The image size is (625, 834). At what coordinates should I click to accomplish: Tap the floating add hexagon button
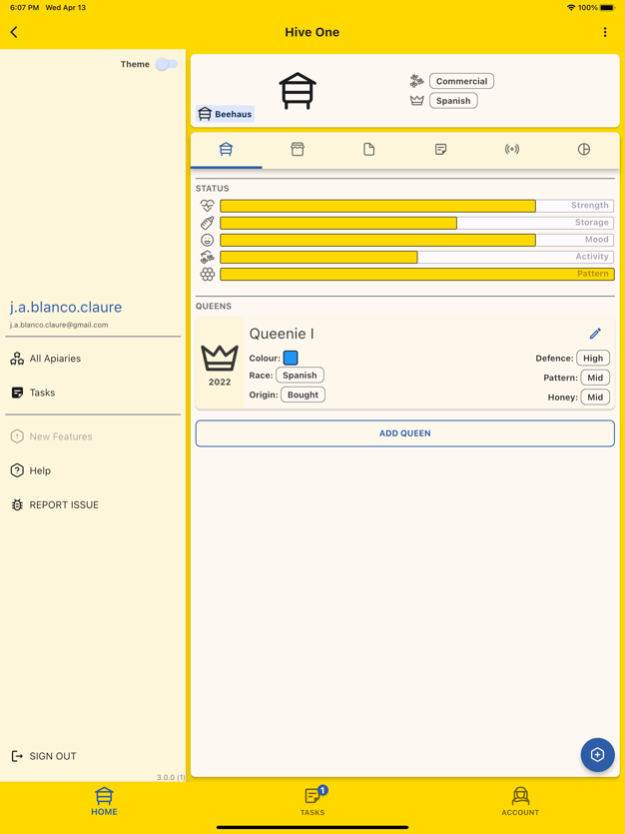click(x=597, y=755)
